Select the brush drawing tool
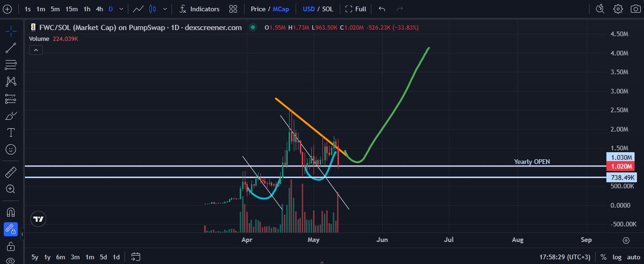The image size is (644, 264). point(10,115)
